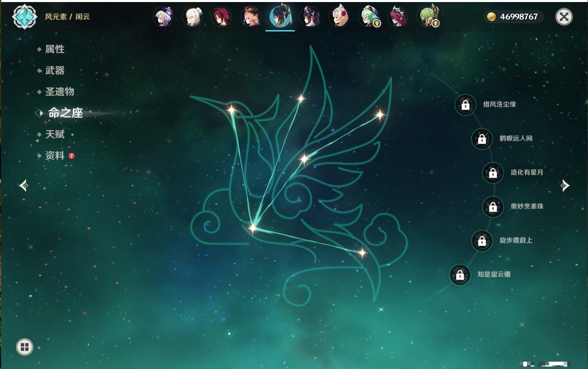The image size is (588, 369).
Task: Choose the red-haired Diluc portrait
Action: tap(222, 17)
